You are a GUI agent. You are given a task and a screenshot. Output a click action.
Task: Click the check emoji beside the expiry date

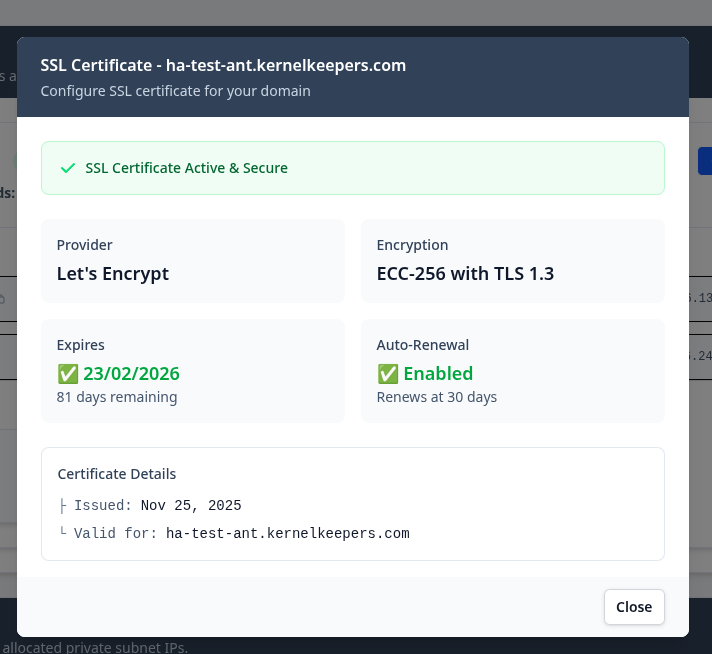68,374
